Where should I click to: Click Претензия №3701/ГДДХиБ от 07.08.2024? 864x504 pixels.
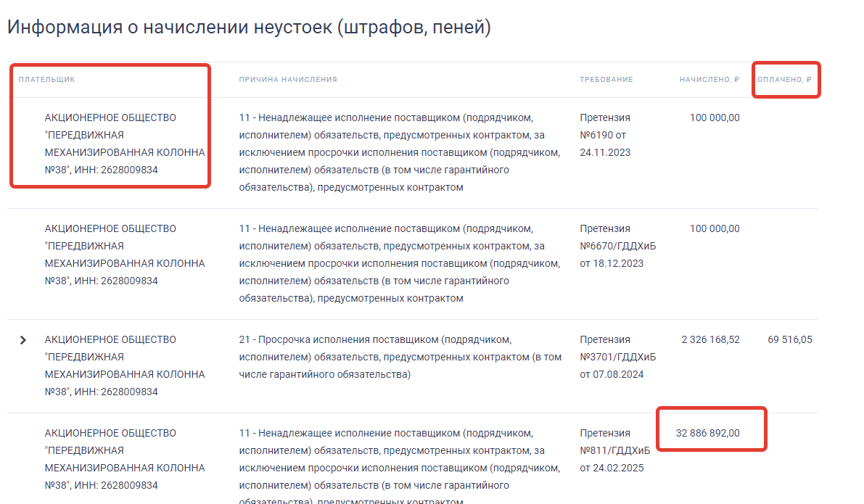pyautogui.click(x=617, y=357)
